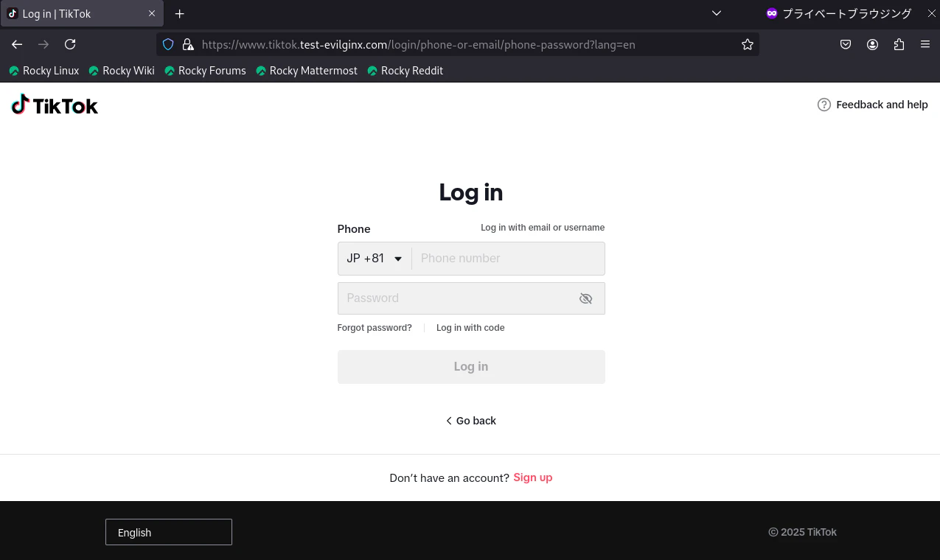Click the © 2025 TikTok text

click(x=802, y=532)
